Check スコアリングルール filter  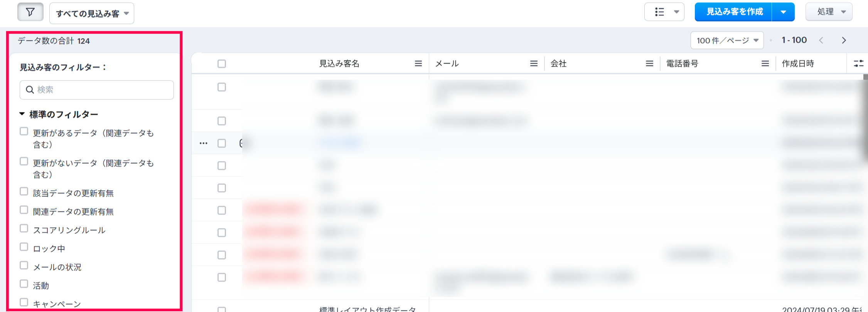(24, 228)
